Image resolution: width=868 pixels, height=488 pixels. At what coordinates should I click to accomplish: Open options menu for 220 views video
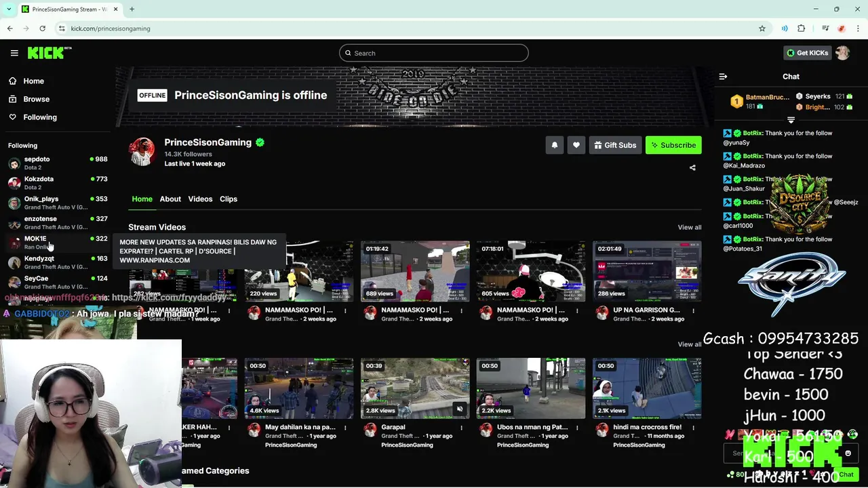345,311
